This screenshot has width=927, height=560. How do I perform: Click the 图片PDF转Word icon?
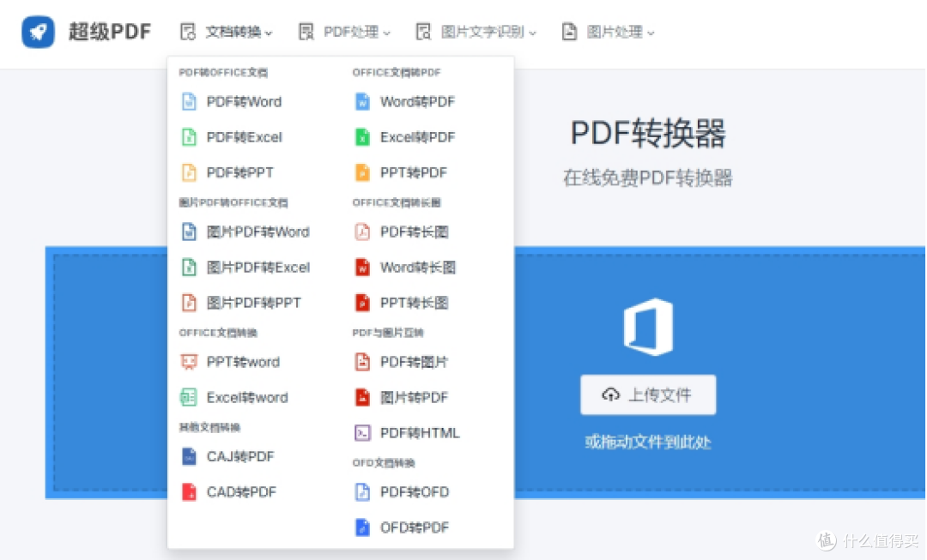(x=189, y=232)
